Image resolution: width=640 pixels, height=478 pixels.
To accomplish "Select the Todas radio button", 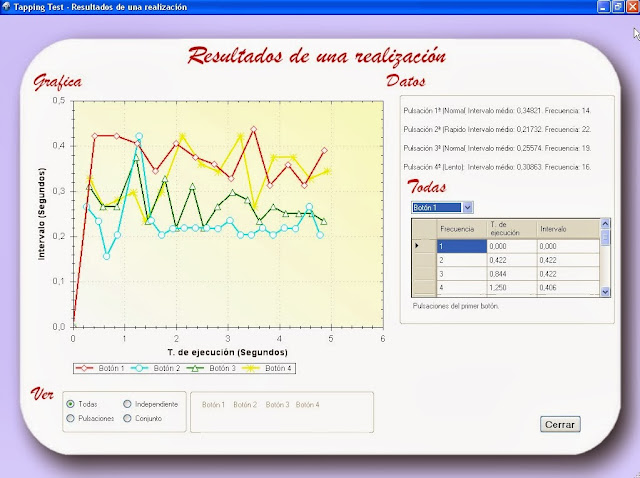I will (70, 404).
